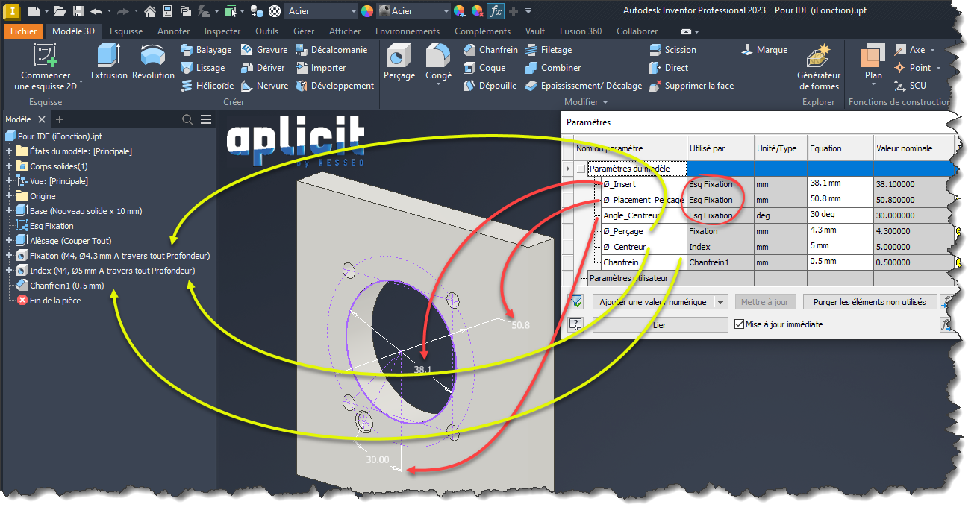Expand the Fixation feature node

pos(9,256)
